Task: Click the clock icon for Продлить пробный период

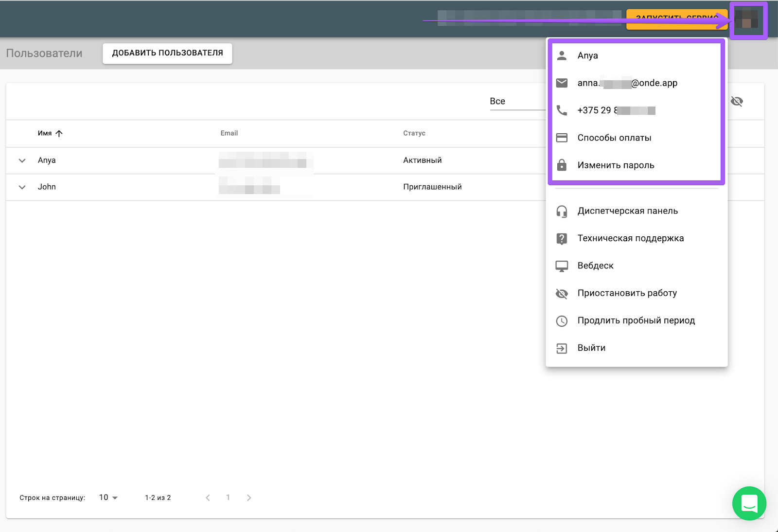Action: pyautogui.click(x=562, y=321)
